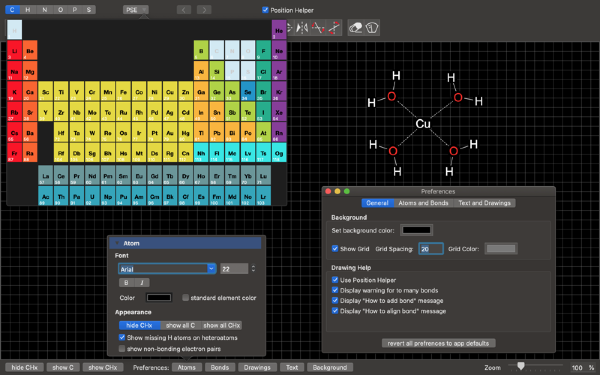Image resolution: width=600 pixels, height=375 pixels.
Task: Enable the standard element color checkbox
Action: coord(186,297)
